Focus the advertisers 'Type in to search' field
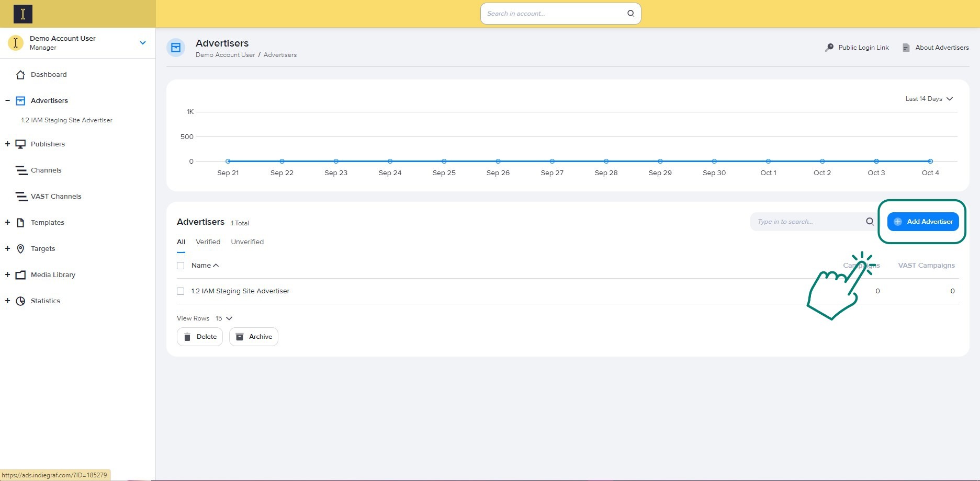Viewport: 980px width, 481px height. click(x=806, y=222)
